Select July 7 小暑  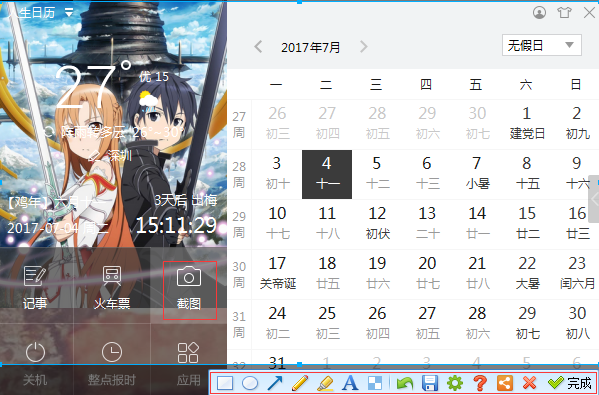(x=477, y=174)
